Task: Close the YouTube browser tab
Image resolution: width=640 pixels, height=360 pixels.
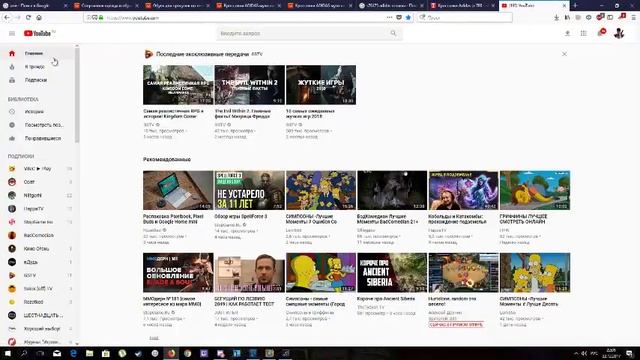Action: 564,6
